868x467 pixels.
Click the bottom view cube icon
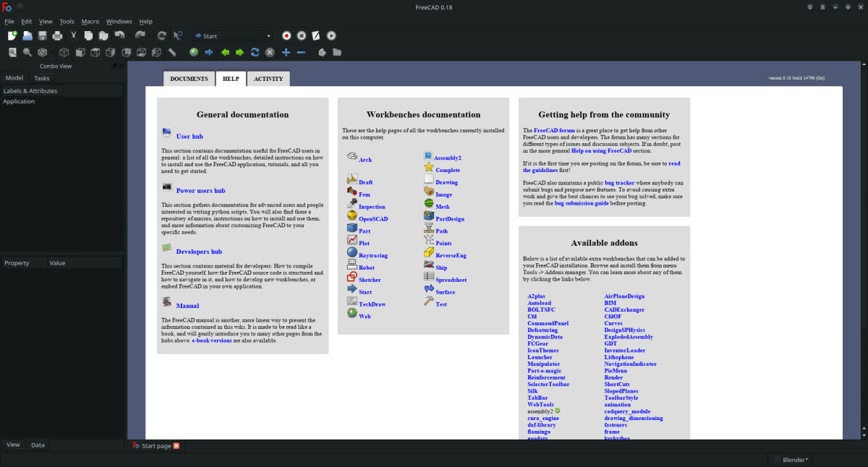[x=141, y=52]
